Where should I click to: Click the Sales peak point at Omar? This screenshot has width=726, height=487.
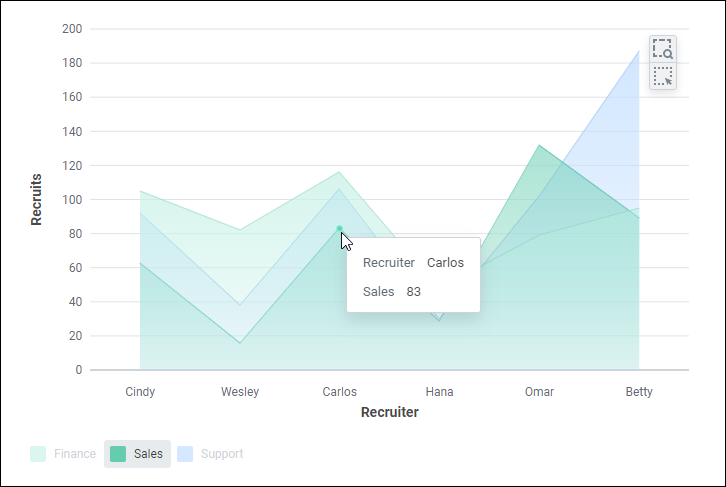(x=539, y=145)
